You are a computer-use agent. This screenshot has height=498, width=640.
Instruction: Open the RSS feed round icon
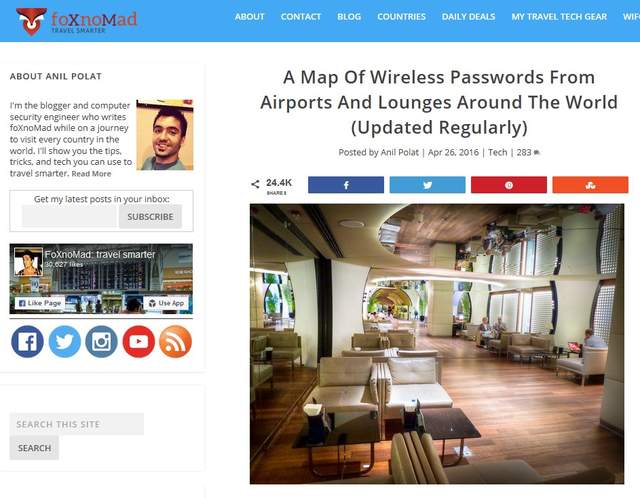click(x=176, y=342)
